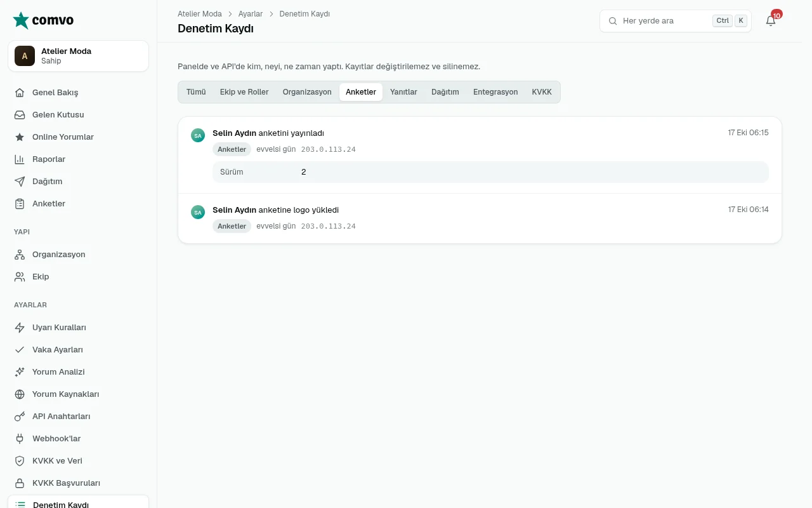Viewport: 812px width, 508px height.
Task: Click the Organizasyon hierarchy icon
Action: tap(20, 255)
